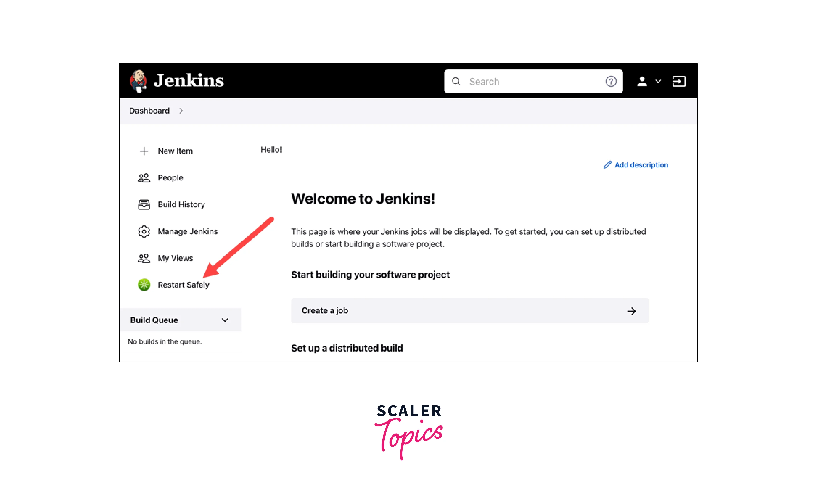The height and width of the screenshot is (504, 817).
Task: Expand the Dashboard breadcrumb chevron
Action: click(181, 111)
